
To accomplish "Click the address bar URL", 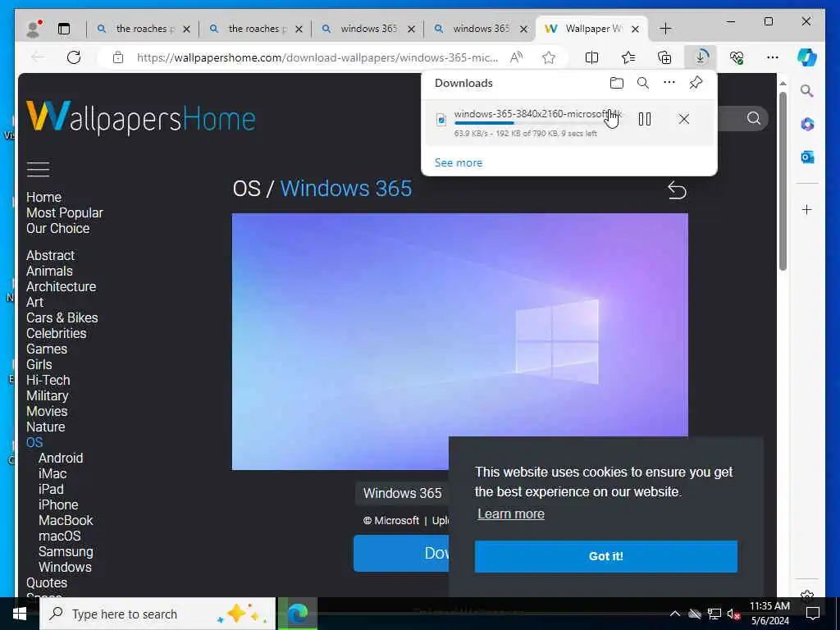I will click(317, 57).
